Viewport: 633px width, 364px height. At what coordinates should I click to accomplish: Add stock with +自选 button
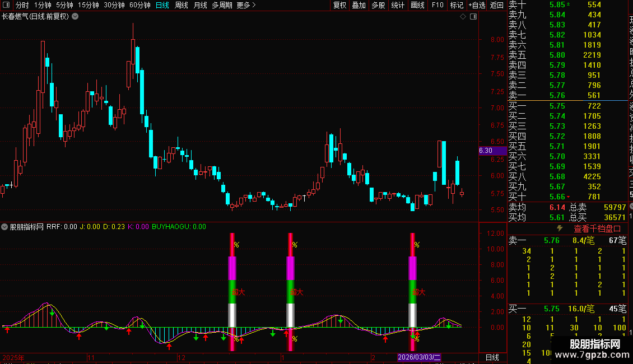477,5
